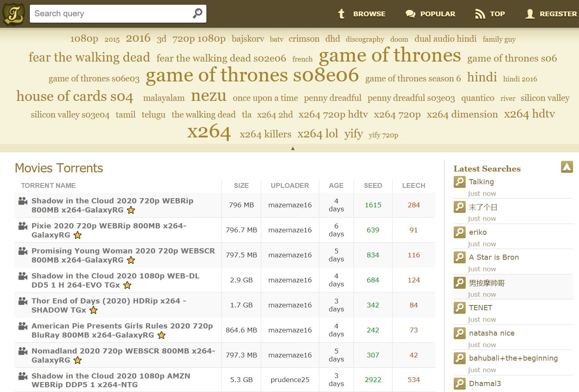Select the 'fear the walking dead' tag

[89, 57]
